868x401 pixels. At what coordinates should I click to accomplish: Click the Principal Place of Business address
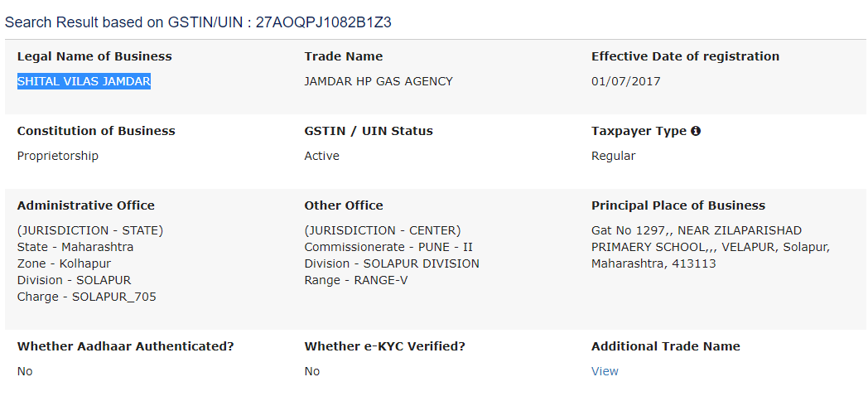(711, 247)
